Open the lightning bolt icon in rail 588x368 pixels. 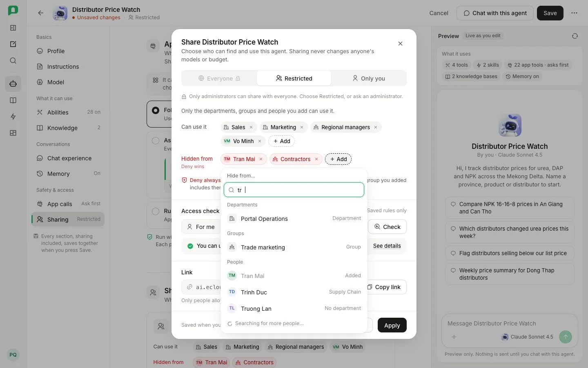13,117
